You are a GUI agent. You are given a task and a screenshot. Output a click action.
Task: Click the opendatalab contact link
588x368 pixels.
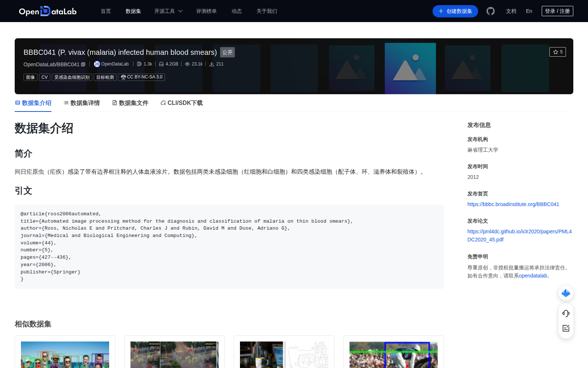coord(533,276)
